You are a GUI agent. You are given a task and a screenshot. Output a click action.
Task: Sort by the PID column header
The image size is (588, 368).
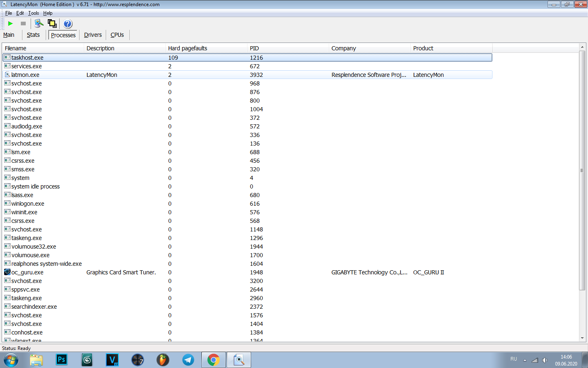click(x=288, y=48)
